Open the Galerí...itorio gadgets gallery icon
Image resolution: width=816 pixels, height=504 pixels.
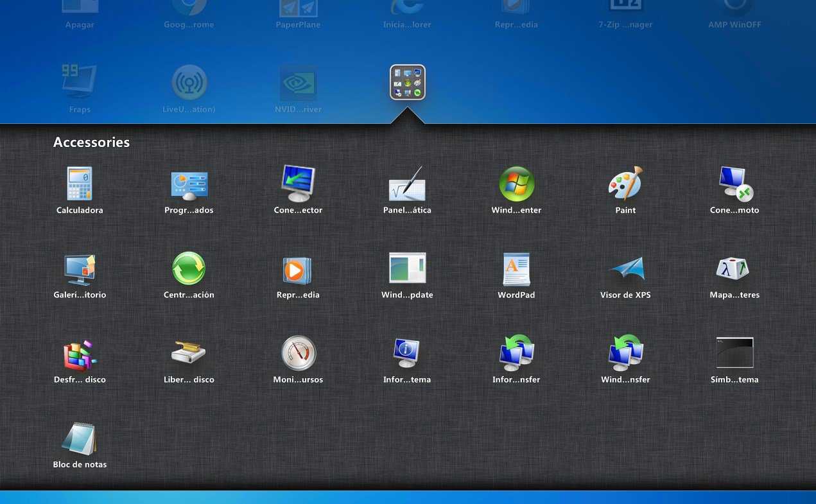click(80, 269)
